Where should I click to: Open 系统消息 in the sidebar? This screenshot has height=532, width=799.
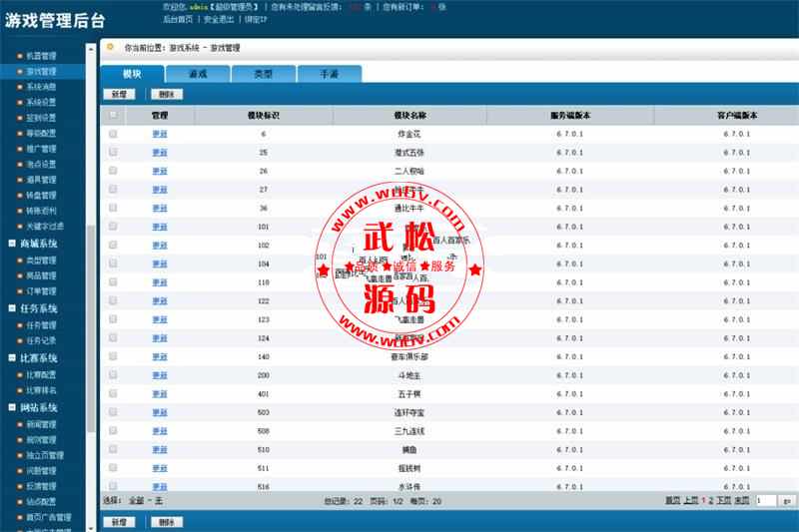pos(41,87)
